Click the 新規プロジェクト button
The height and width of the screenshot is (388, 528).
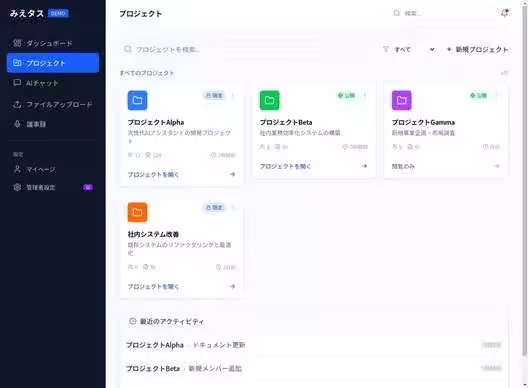(x=477, y=50)
